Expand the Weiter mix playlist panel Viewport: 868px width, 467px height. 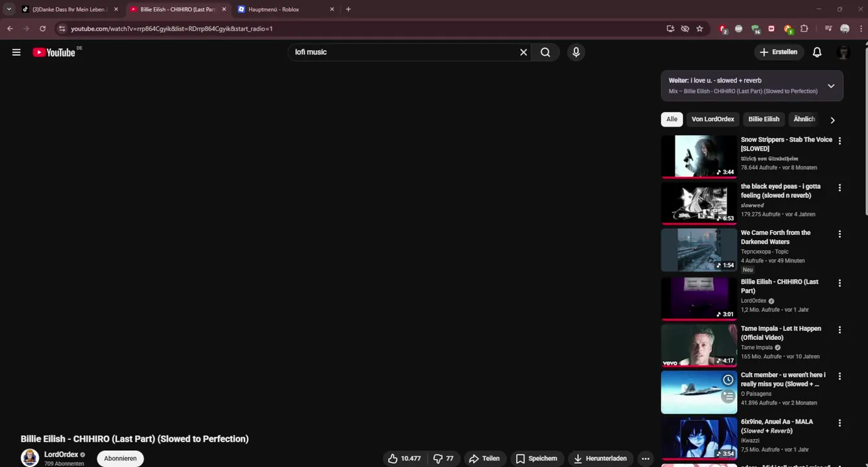pyautogui.click(x=830, y=86)
